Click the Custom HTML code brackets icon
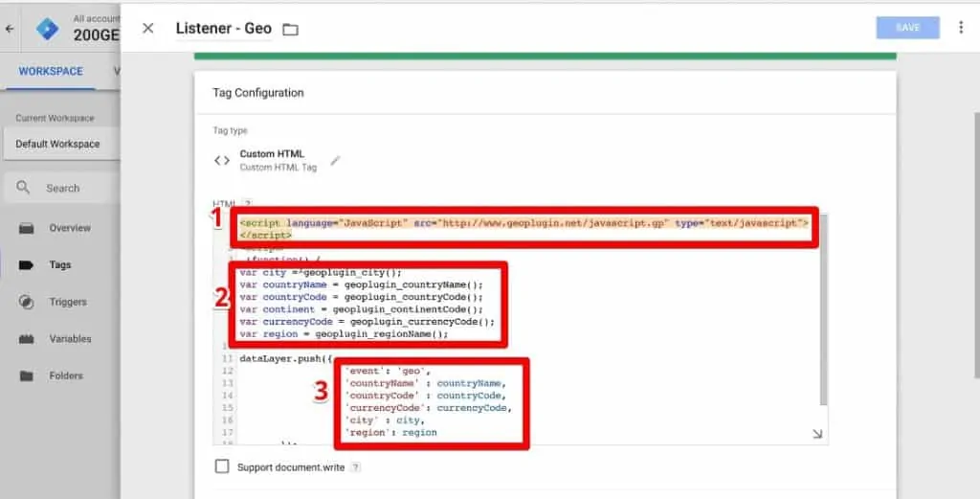 (x=222, y=161)
